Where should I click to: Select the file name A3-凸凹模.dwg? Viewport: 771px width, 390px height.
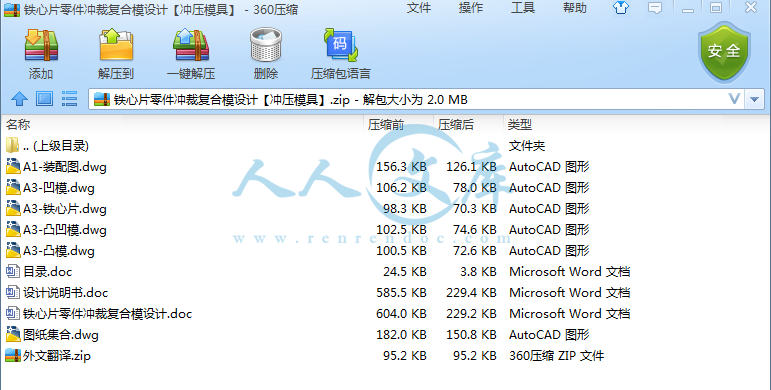65,230
